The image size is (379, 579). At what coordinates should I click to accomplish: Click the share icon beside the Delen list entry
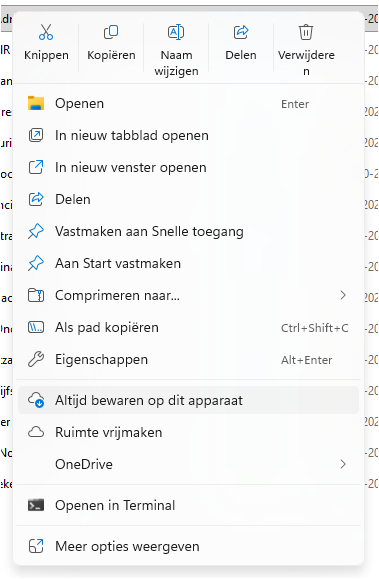pos(36,199)
